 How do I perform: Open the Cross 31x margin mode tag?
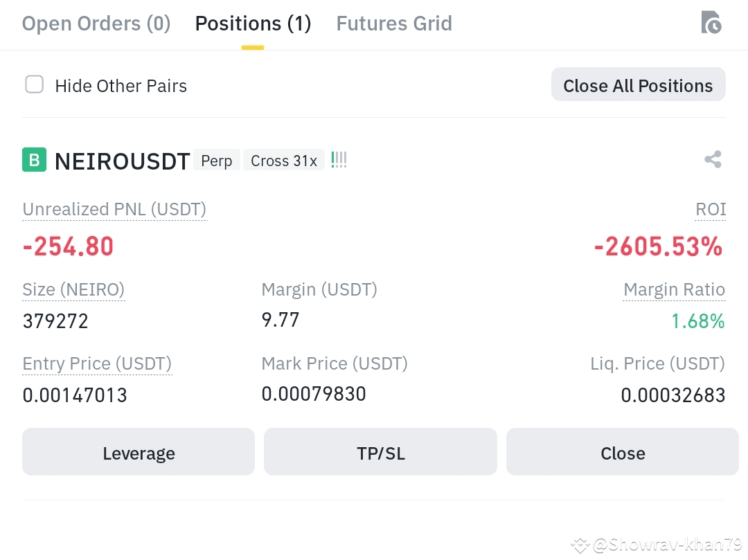[x=284, y=161]
